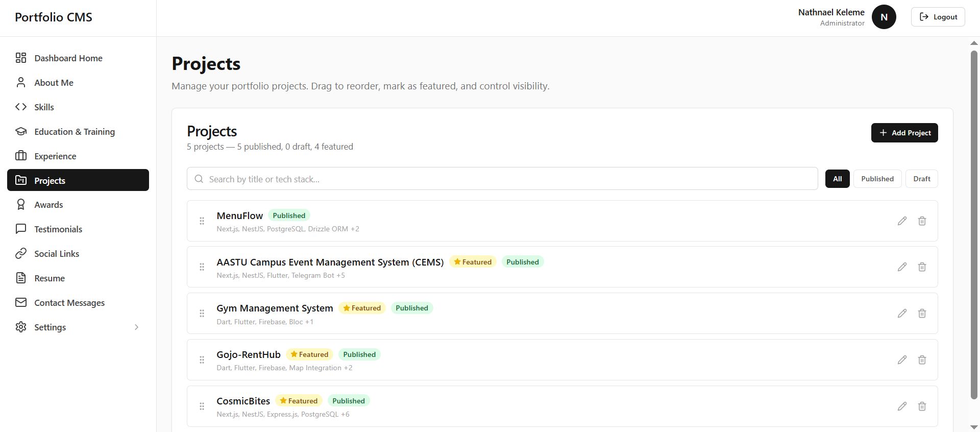
Task: Go to About Me section
Action: point(78,82)
